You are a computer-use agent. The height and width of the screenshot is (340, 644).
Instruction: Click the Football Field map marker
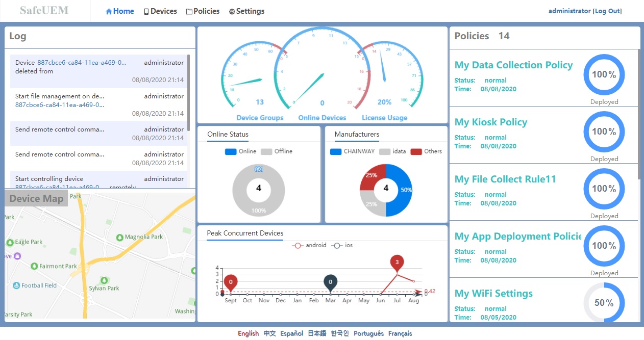point(16,285)
